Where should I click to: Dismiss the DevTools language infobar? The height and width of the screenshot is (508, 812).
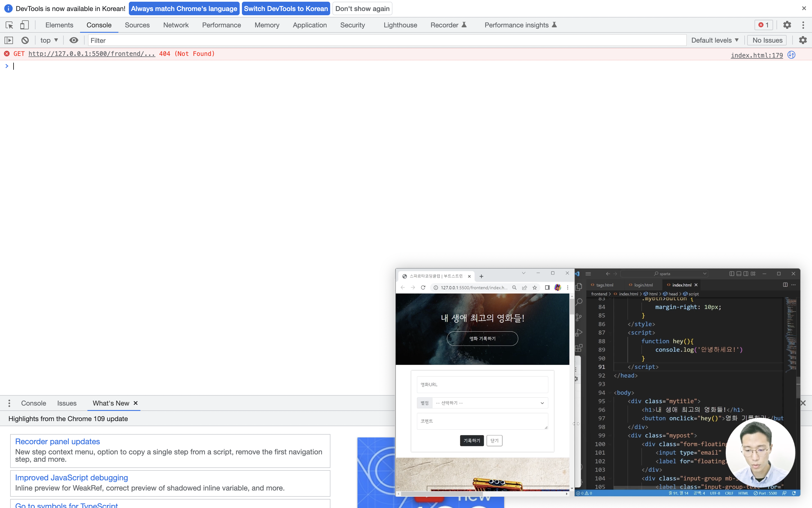coord(804,8)
